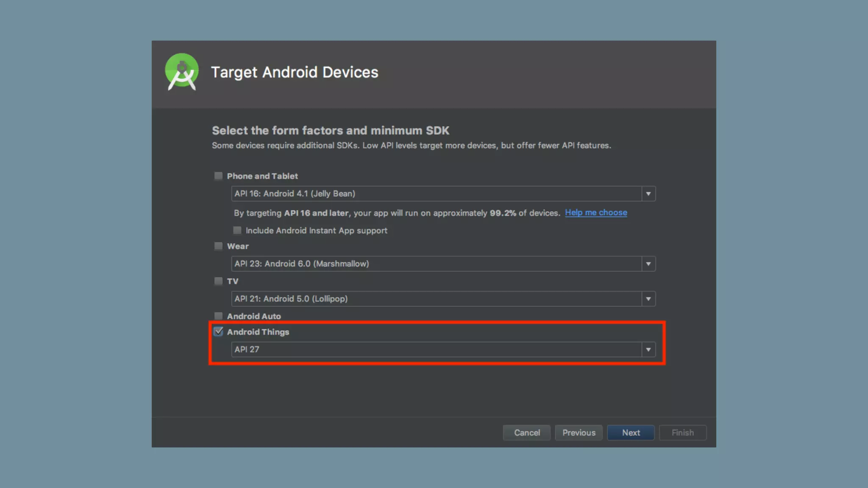
Task: Click the API 23 Marshmallow combo box field
Action: (x=436, y=264)
